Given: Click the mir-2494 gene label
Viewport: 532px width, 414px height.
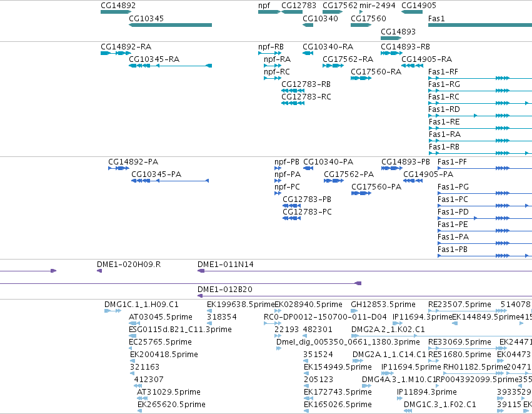Looking at the screenshot, I should click(x=378, y=6).
